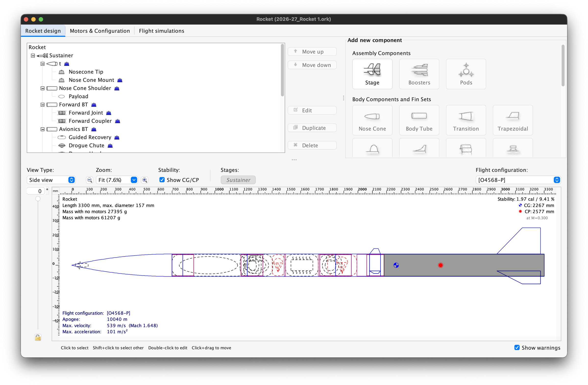The height and width of the screenshot is (385, 588).
Task: Click the zoom in magnifier icon
Action: click(x=145, y=180)
